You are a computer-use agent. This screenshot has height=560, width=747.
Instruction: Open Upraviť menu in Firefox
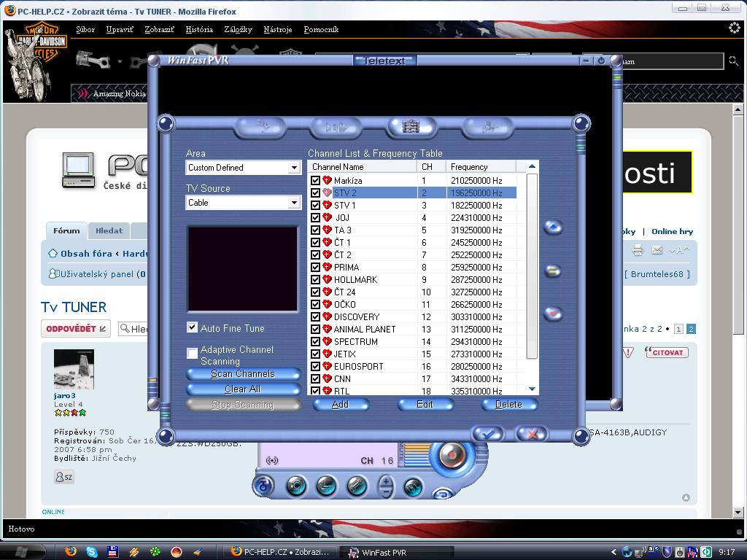pos(120,29)
